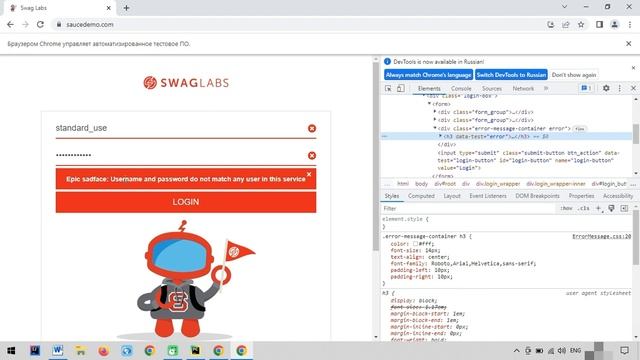640x360 pixels.
Task: Open the Properties pane tab
Action: pos(581,196)
